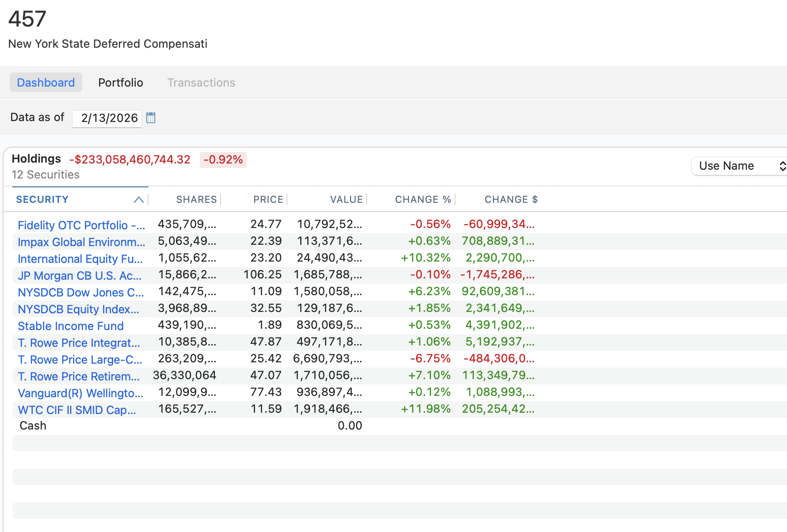787x532 pixels.
Task: Open WTC CIF II SMID Cap link
Action: coord(77,410)
